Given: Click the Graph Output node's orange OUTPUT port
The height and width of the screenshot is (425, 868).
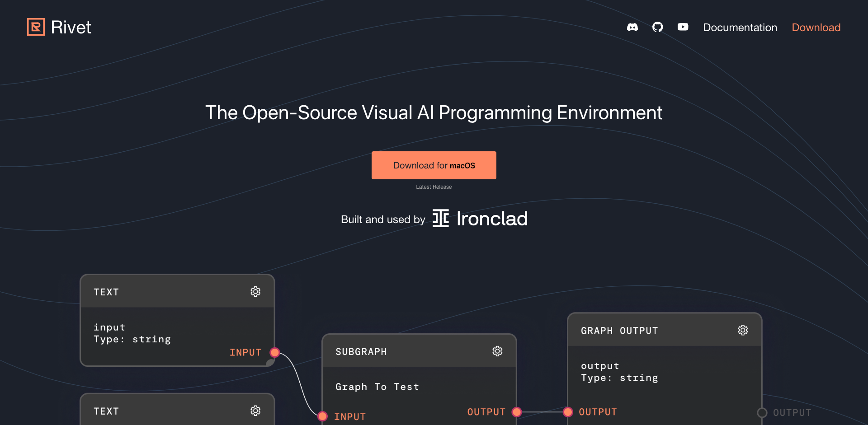Looking at the screenshot, I should click(x=568, y=412).
